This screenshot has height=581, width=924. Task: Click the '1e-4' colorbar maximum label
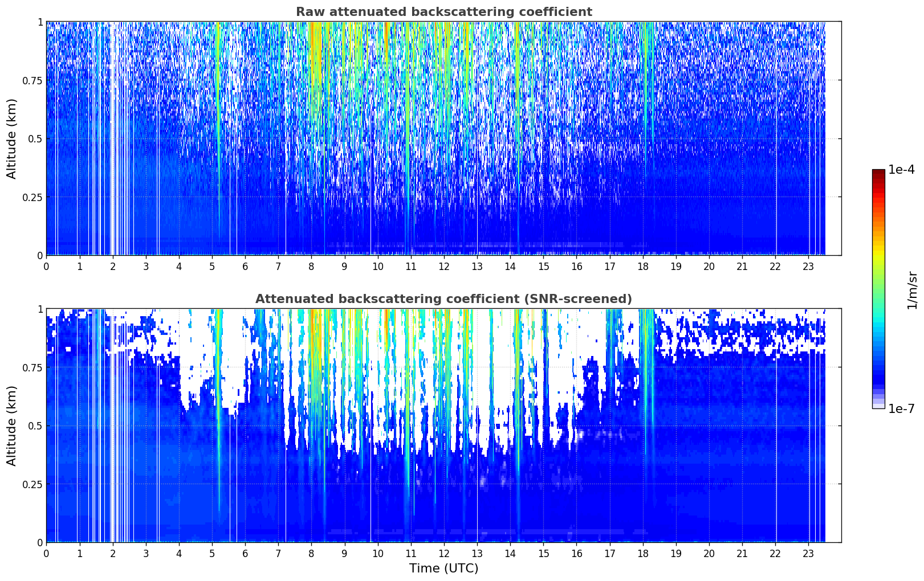(x=901, y=170)
